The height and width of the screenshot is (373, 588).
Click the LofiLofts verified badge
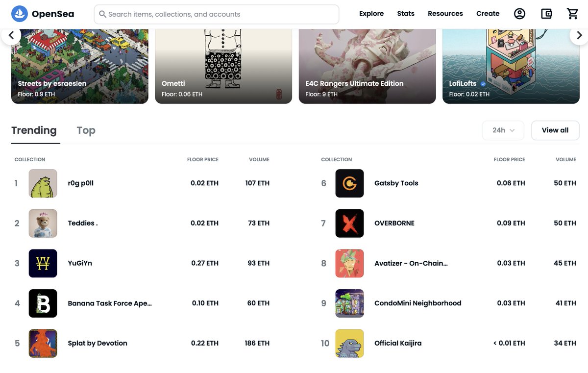tap(483, 84)
